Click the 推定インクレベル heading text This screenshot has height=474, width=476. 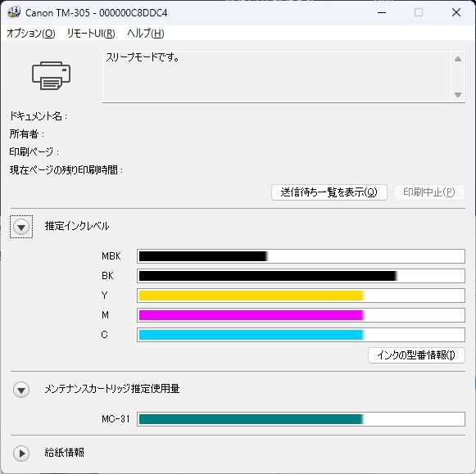77,226
